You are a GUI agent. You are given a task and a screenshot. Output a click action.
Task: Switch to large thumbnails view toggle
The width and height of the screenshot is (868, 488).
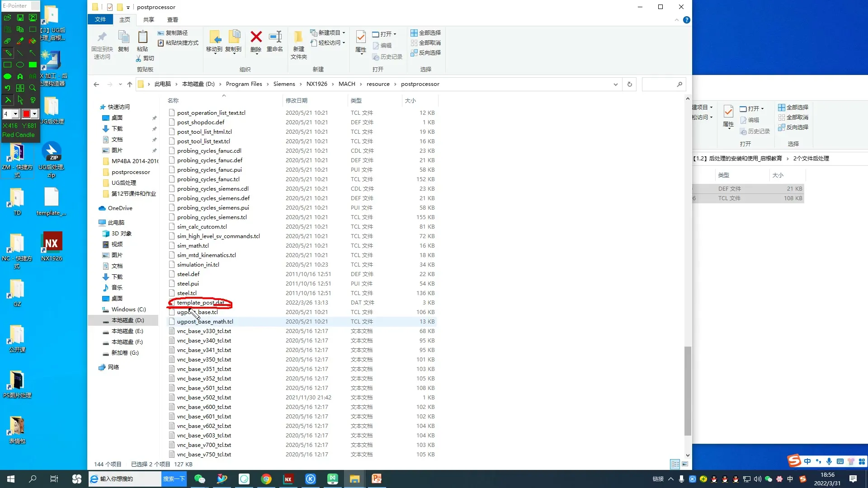[x=685, y=464]
